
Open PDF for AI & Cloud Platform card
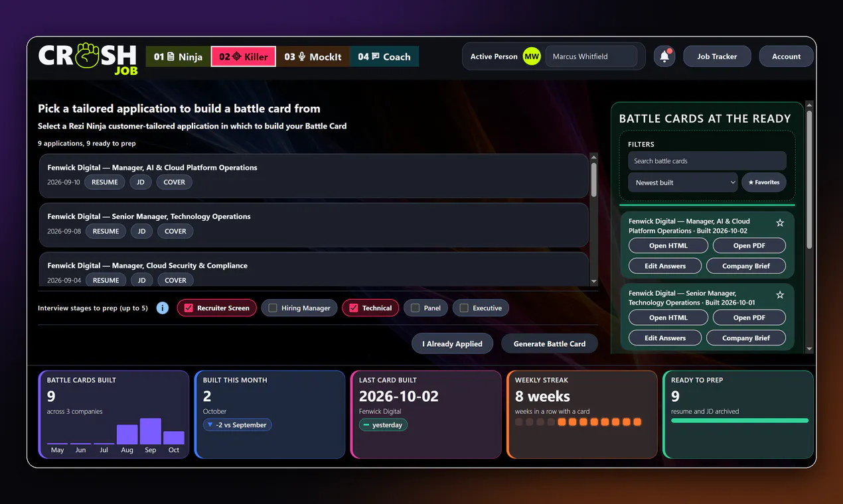749,245
